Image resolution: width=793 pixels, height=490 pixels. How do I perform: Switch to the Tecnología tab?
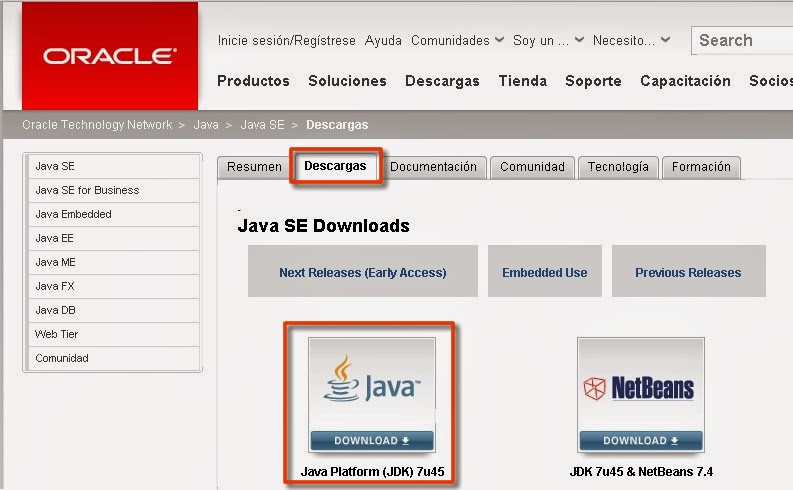click(618, 167)
